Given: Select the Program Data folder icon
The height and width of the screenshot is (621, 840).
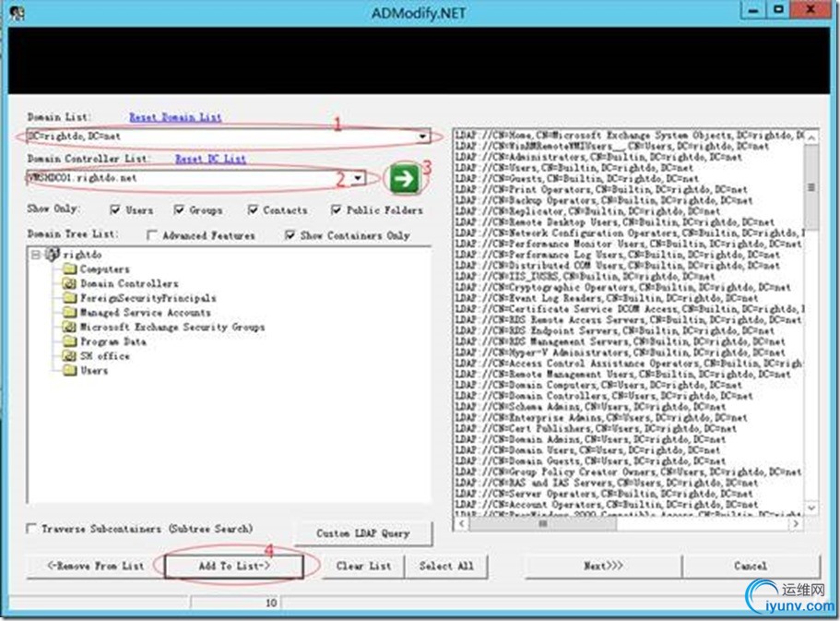Looking at the screenshot, I should 70,341.
